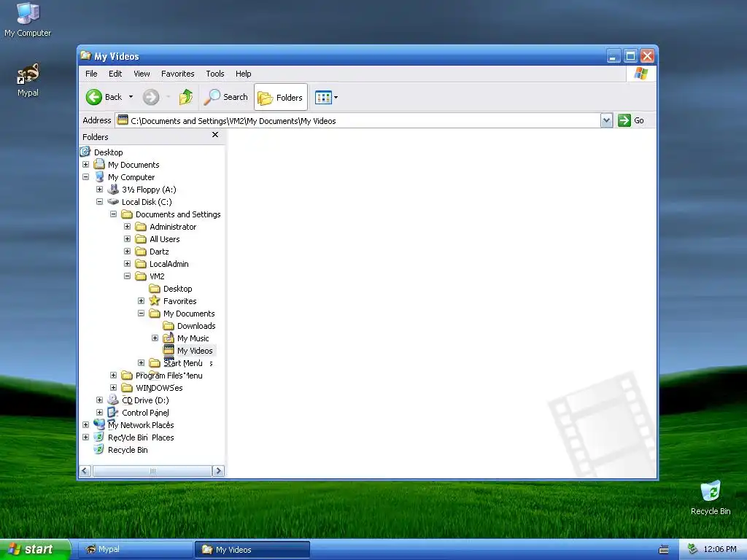Select the last Recycle Bin entry in folder tree
This screenshot has width=747, height=560.
coord(128,449)
